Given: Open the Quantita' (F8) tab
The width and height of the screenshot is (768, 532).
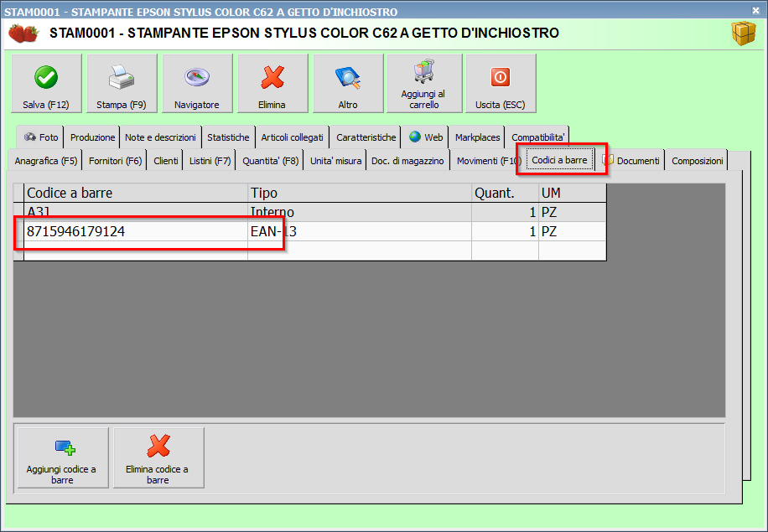Looking at the screenshot, I should coord(270,161).
